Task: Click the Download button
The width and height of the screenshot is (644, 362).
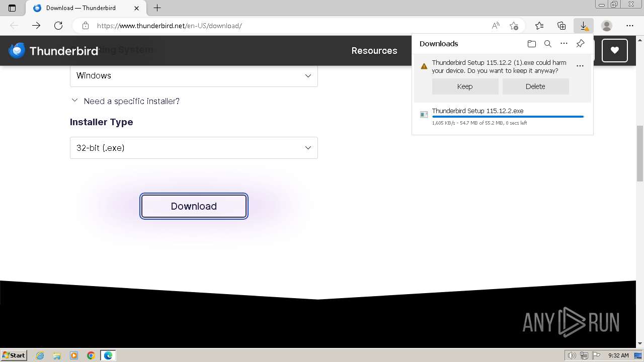Action: point(194,206)
